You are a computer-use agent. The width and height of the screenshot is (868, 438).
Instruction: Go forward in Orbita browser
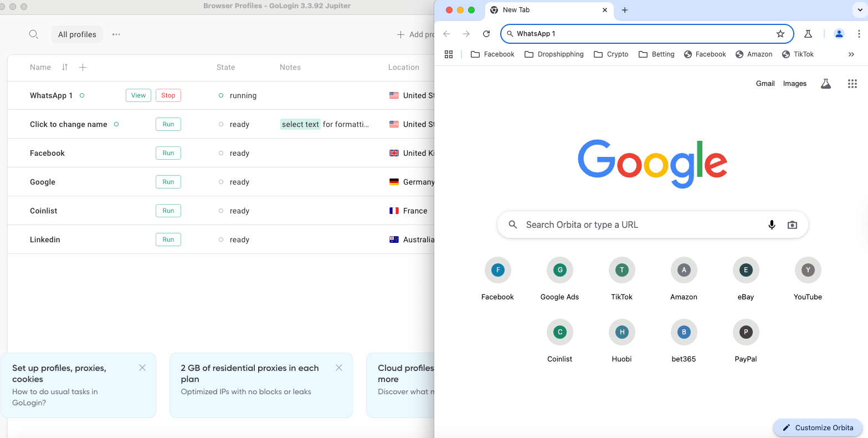(466, 34)
